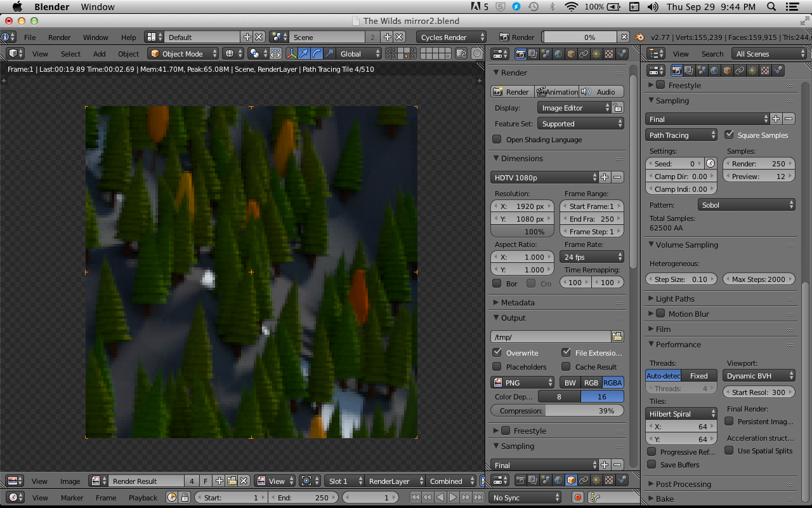Screen dimensions: 812x508
Task: Open Texture tab in header above Render panel
Action: [609, 54]
